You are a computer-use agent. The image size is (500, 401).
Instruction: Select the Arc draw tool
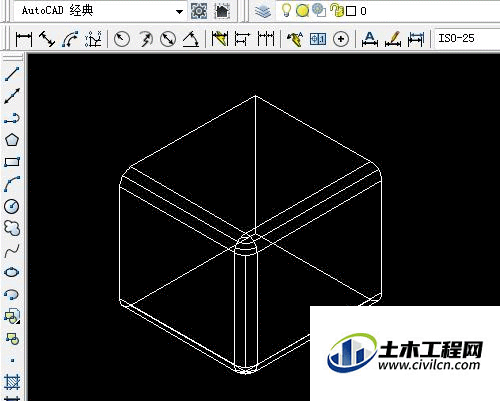(x=12, y=184)
